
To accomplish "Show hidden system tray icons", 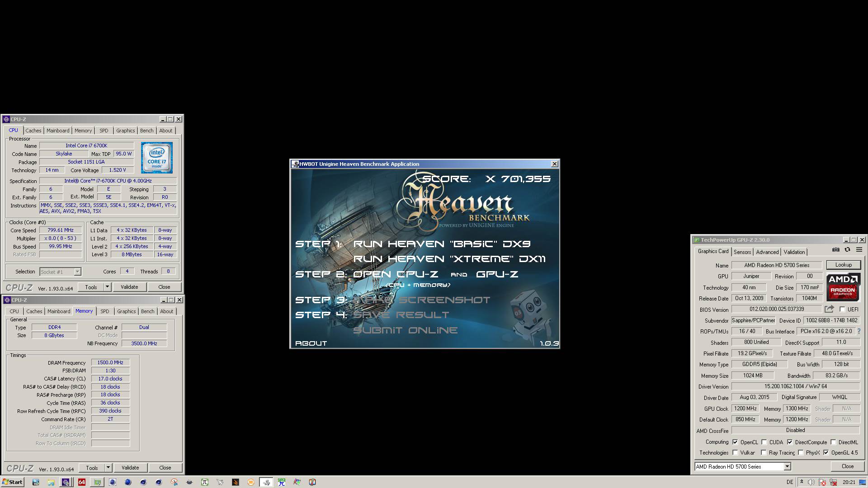I will [x=802, y=482].
